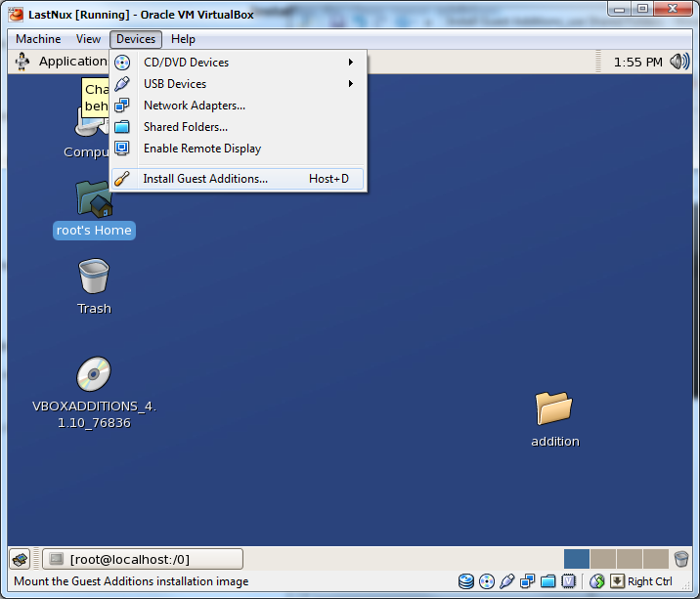The width and height of the screenshot is (700, 599).
Task: Select the root@localhost terminal taskbar button
Action: tap(143, 559)
